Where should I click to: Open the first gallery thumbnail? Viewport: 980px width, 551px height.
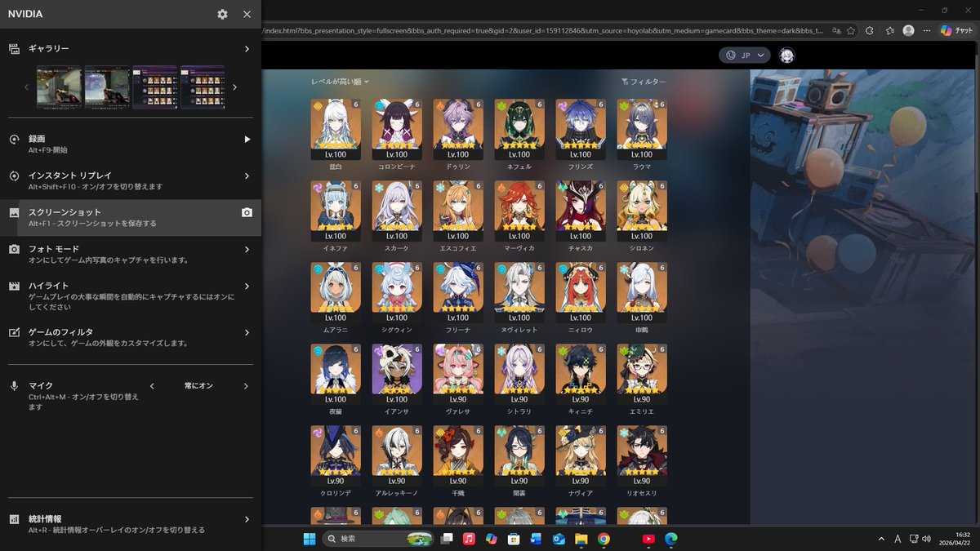tap(59, 87)
